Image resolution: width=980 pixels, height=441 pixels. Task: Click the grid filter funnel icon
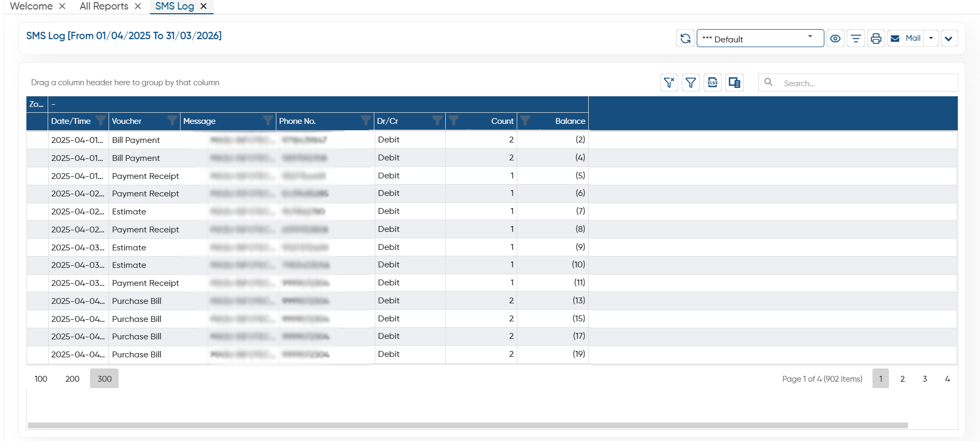(x=691, y=83)
